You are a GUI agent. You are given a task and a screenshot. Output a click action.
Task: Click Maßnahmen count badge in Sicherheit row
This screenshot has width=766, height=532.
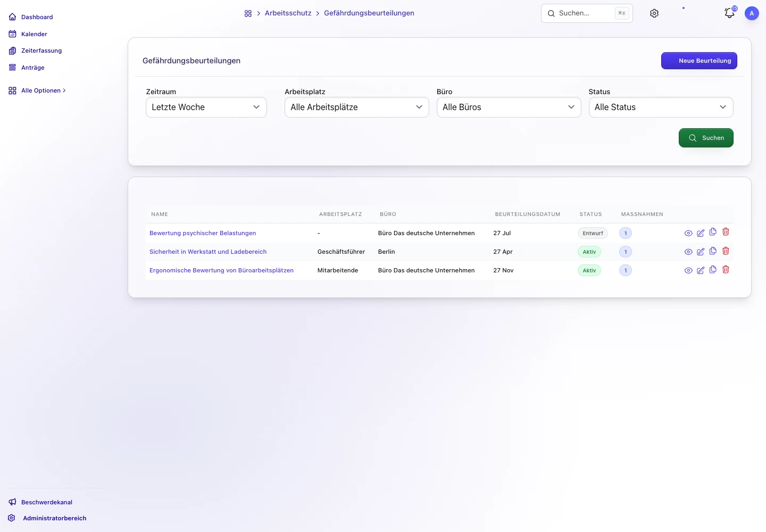pyautogui.click(x=626, y=252)
